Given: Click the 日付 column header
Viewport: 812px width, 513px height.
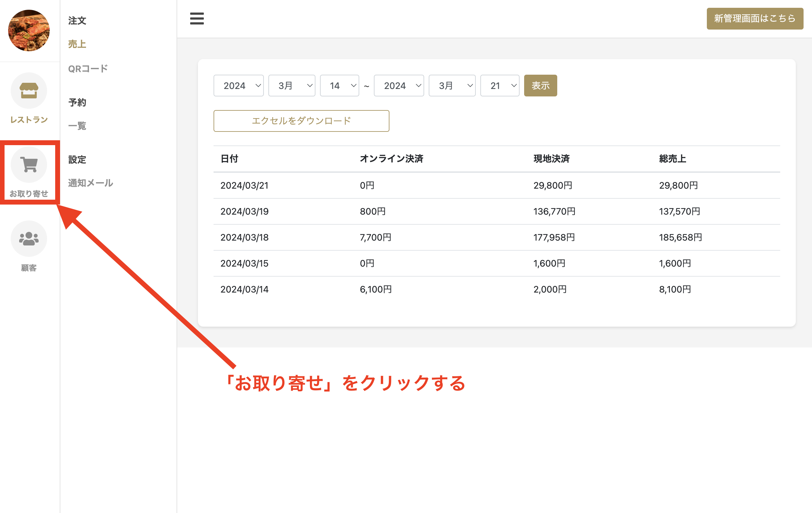Looking at the screenshot, I should 229,158.
